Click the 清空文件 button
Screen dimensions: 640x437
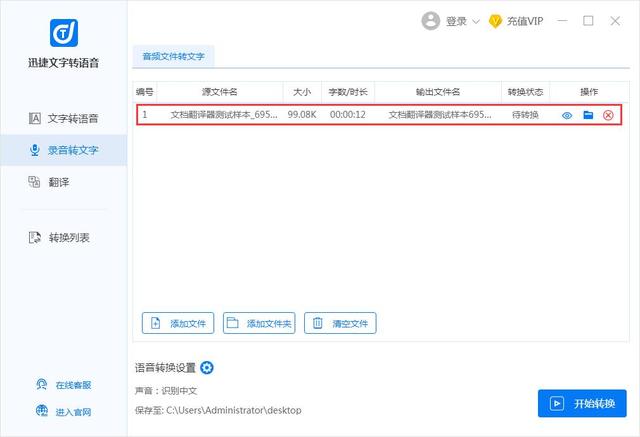coord(340,323)
